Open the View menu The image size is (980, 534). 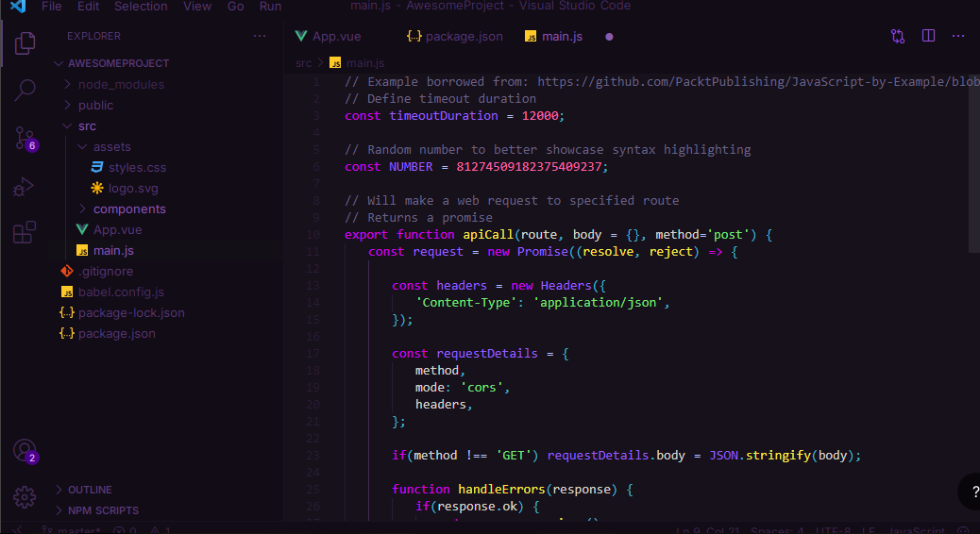[197, 7]
